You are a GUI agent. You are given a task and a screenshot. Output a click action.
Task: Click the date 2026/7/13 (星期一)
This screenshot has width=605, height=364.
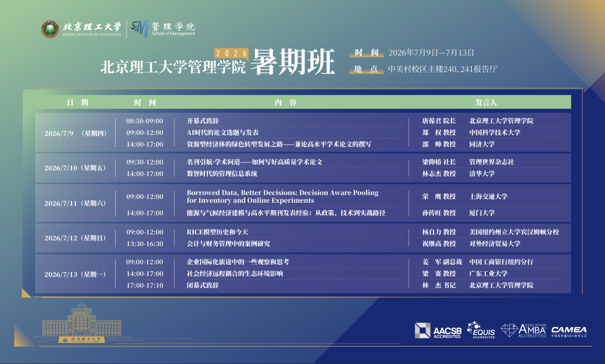coord(74,274)
